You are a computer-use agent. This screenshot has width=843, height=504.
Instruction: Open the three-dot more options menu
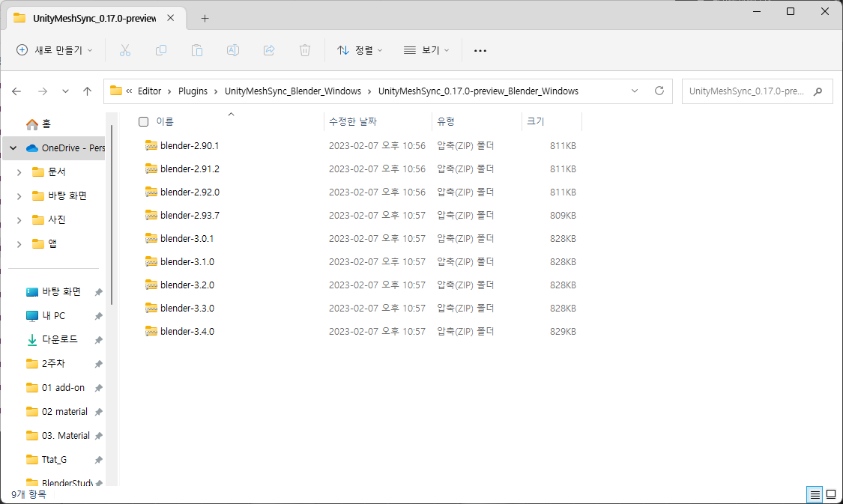480,50
